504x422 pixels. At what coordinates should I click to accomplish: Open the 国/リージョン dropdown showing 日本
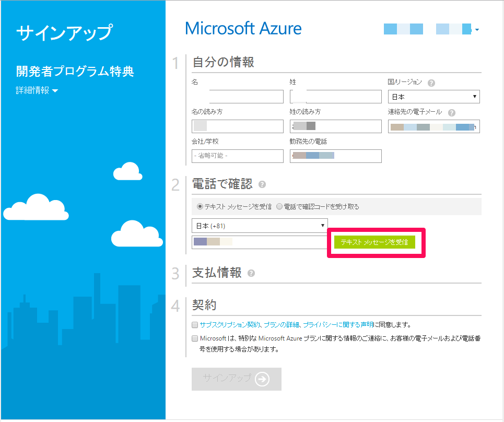tap(433, 97)
